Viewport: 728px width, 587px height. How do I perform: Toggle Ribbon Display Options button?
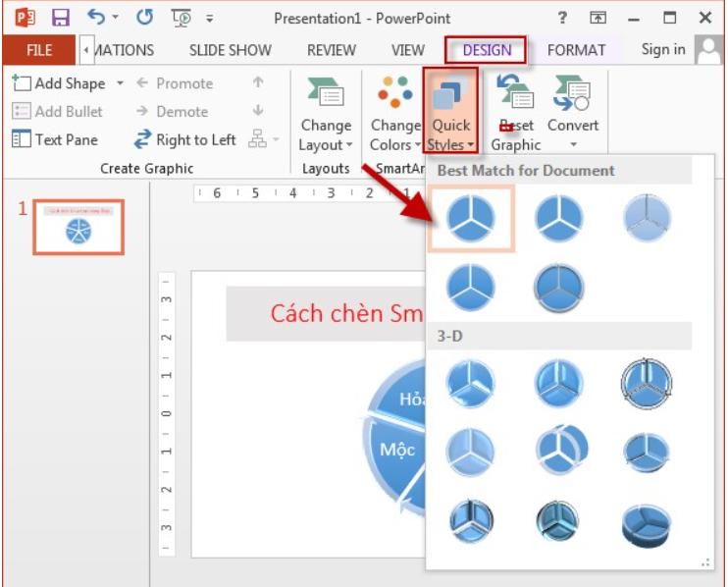pos(598,18)
